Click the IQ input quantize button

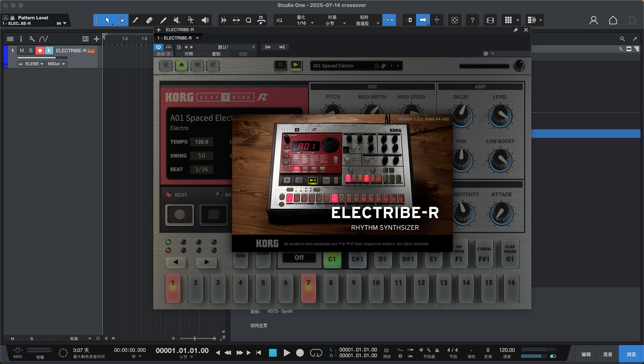279,20
